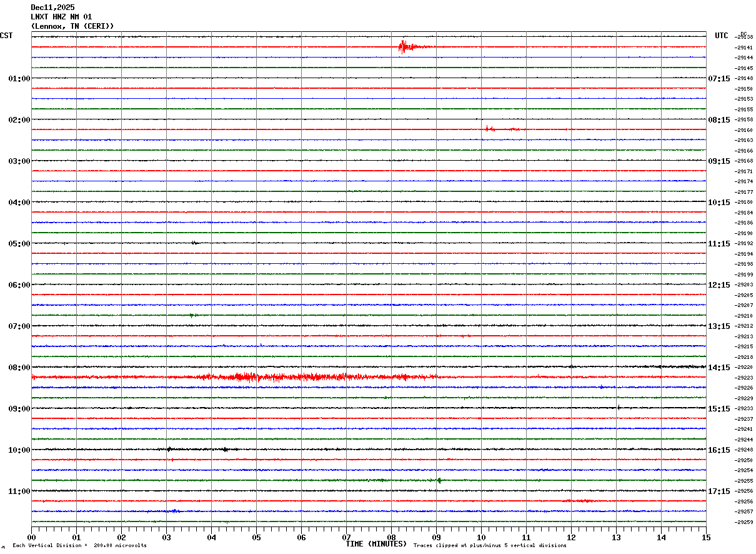Click the DC offset value '-29212'

click(x=744, y=326)
